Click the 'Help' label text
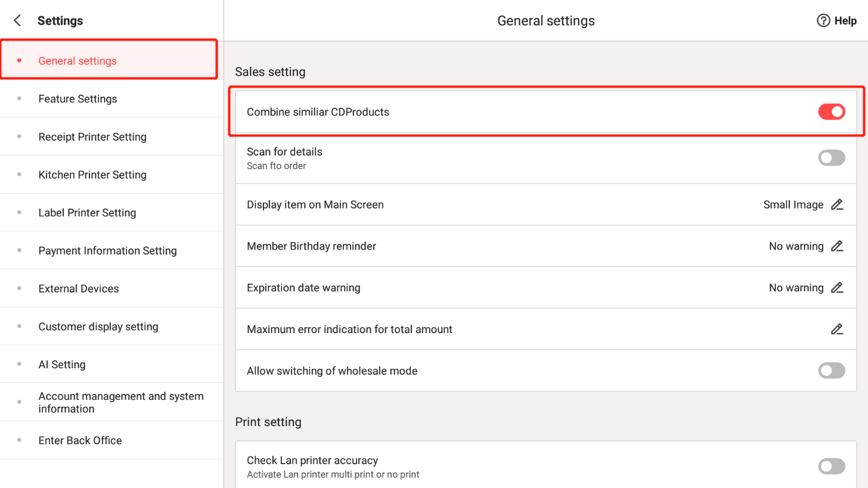This screenshot has width=868, height=488. pos(845,21)
